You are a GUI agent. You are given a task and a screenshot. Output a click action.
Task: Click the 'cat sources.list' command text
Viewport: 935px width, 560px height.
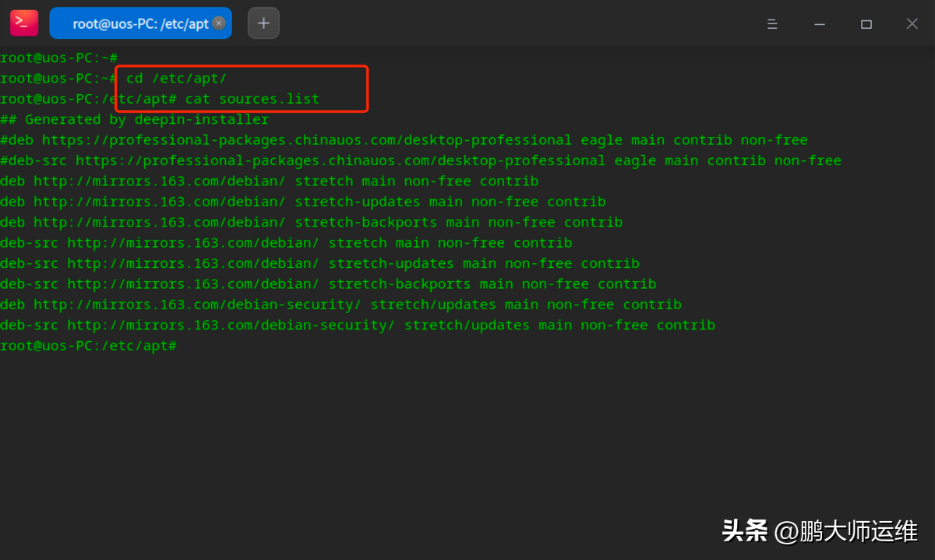point(252,99)
